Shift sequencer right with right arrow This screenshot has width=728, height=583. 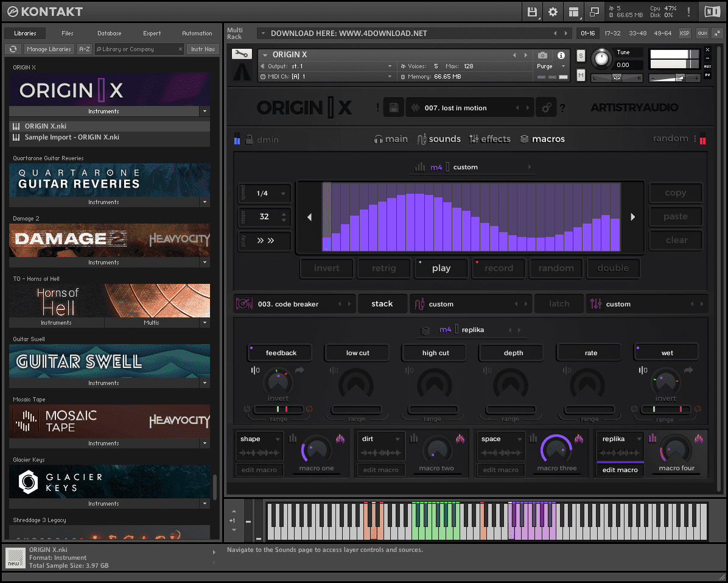click(x=632, y=217)
